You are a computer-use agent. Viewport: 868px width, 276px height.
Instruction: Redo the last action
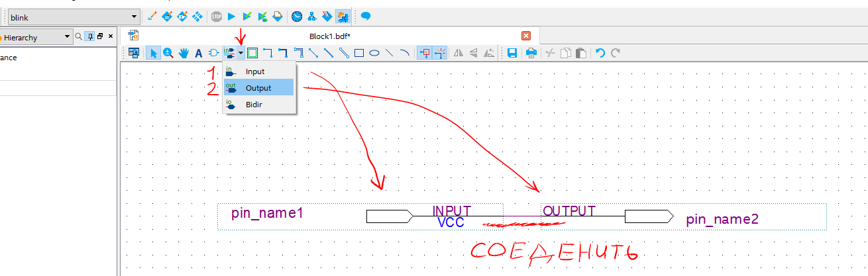pos(616,53)
